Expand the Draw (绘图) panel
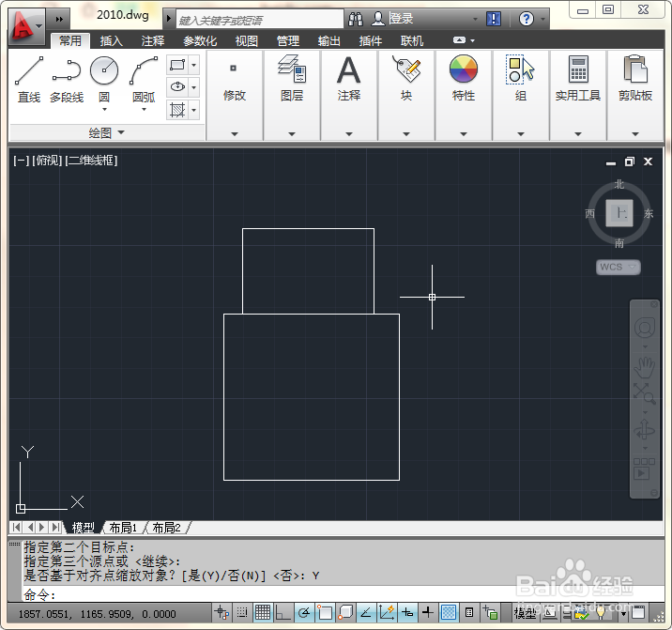672x630 pixels. 106,132
